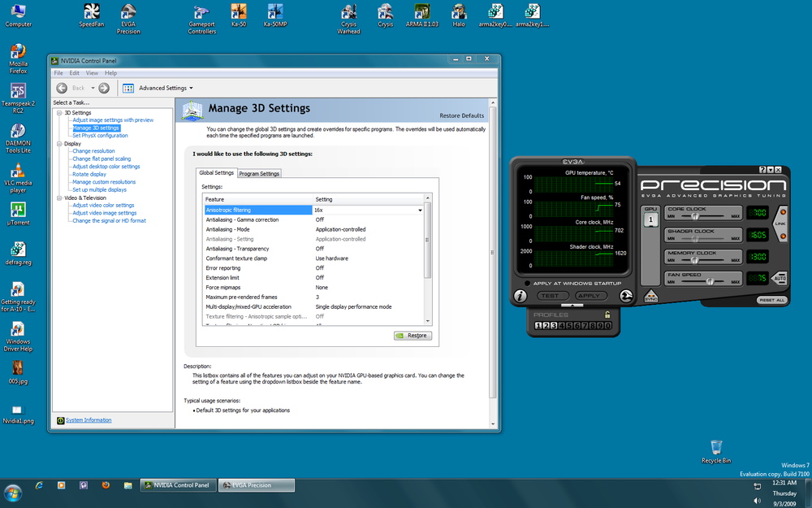The width and height of the screenshot is (812, 508).
Task: Open the View menu
Action: click(x=92, y=72)
